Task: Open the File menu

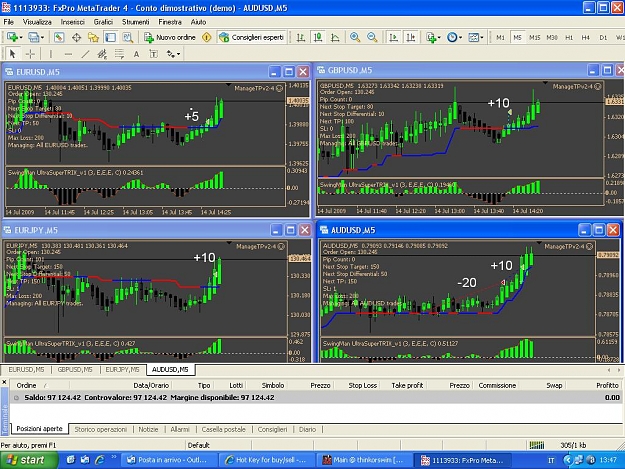Action: pos(8,22)
